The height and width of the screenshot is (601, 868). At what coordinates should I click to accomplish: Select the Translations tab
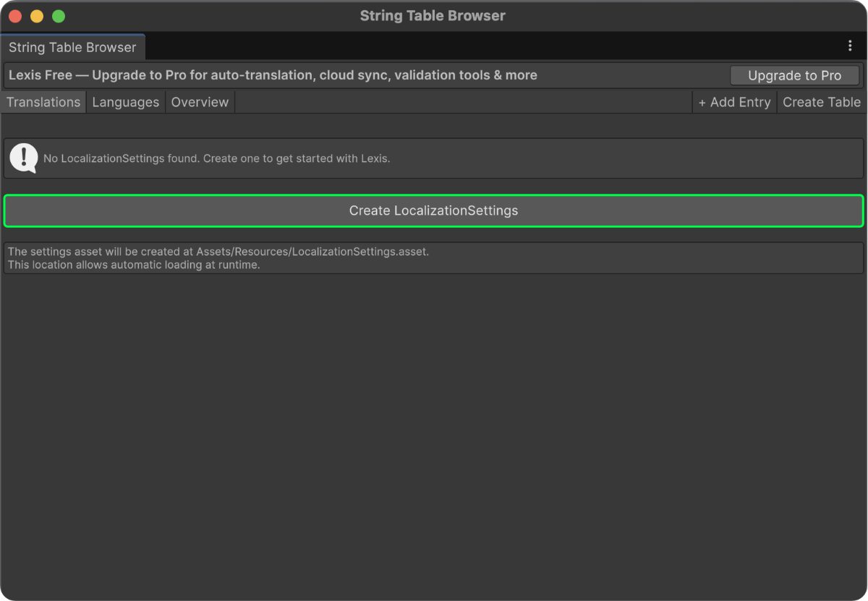click(x=43, y=102)
